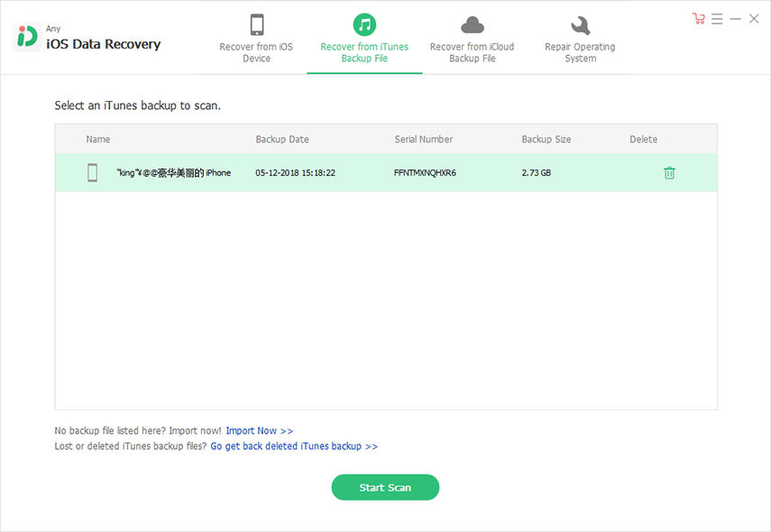771x532 pixels.
Task: Delete the iPhone backup with trash icon
Action: 669,172
